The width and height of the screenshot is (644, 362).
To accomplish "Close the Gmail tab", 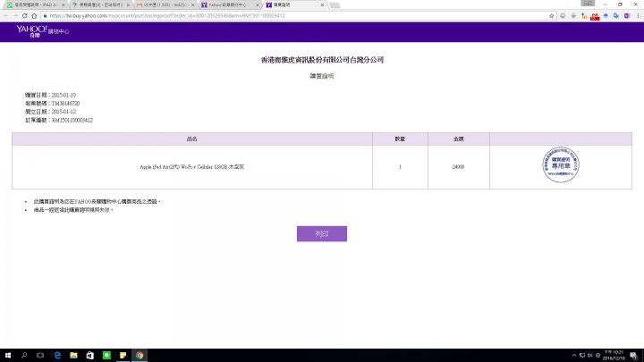I will (x=192, y=5).
